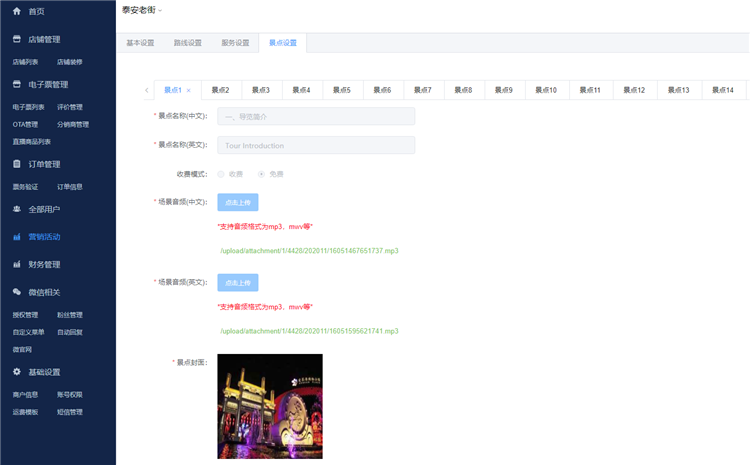Select the 景点9 tab
The width and height of the screenshot is (750, 465).
(x=504, y=90)
